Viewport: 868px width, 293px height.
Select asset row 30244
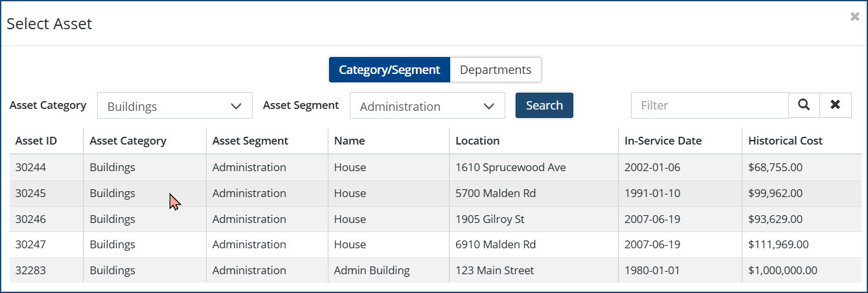pyautogui.click(x=31, y=167)
